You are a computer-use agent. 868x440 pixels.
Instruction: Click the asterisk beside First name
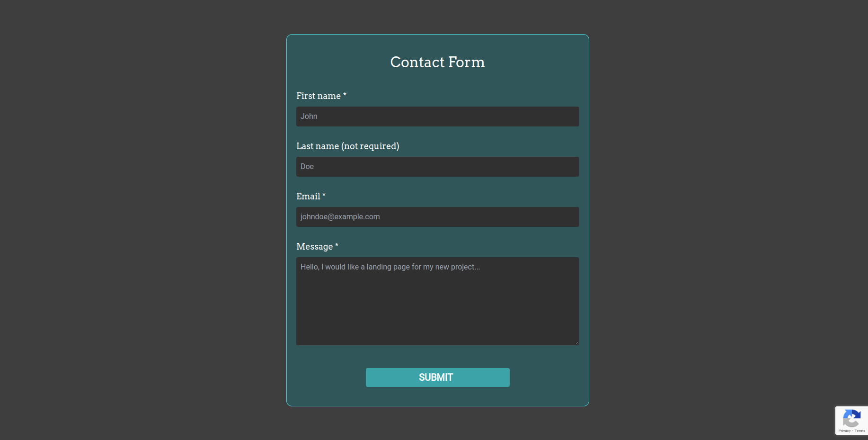(345, 95)
